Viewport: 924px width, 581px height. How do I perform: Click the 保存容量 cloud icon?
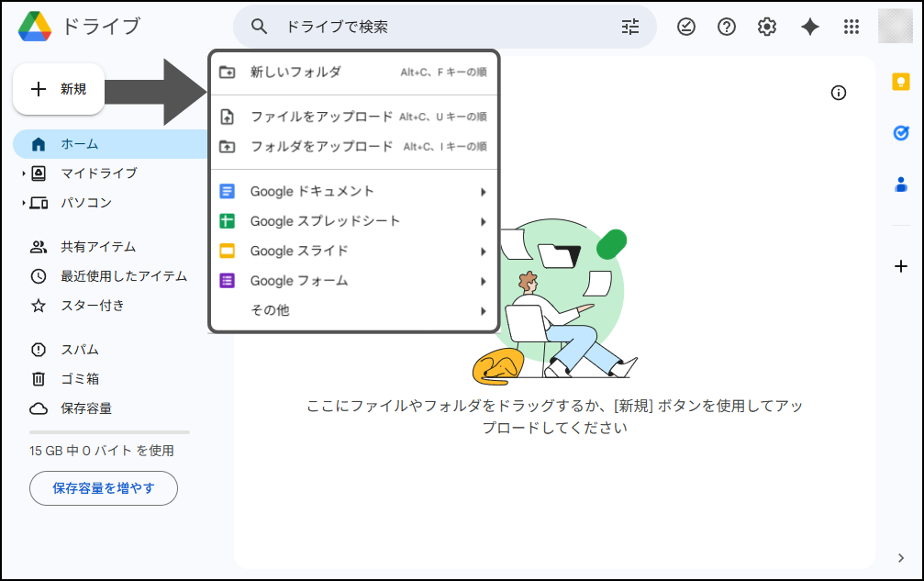click(39, 408)
